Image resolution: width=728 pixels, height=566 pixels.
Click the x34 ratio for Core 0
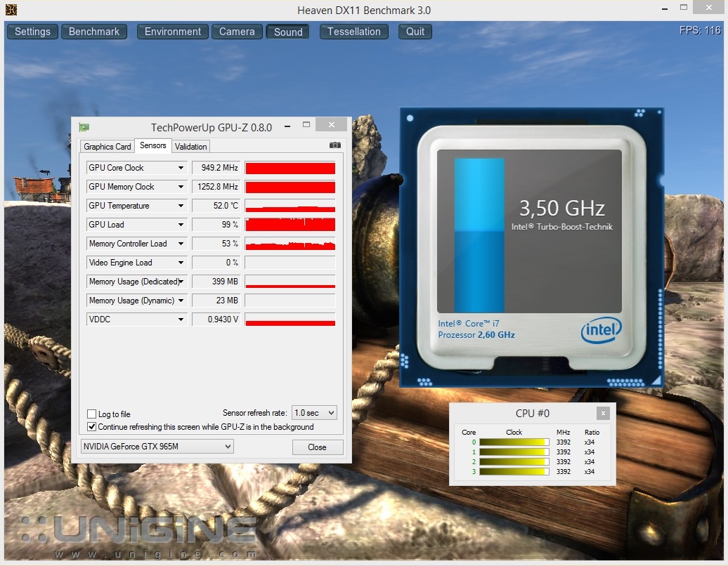point(589,442)
